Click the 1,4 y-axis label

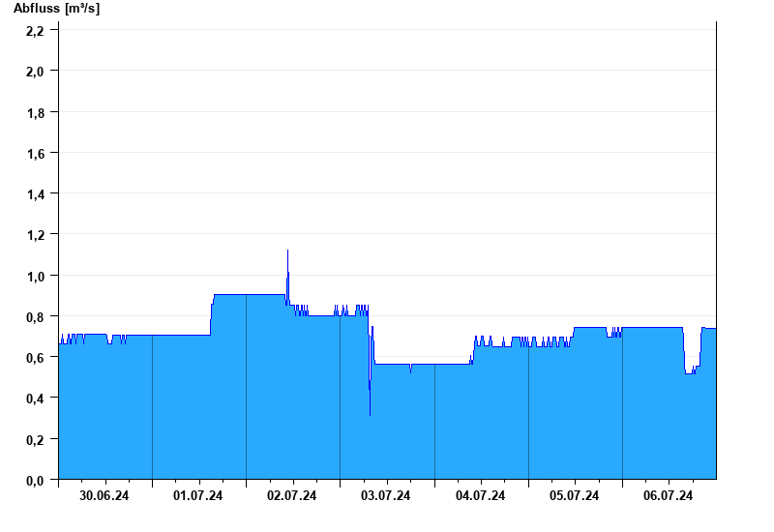(x=35, y=194)
